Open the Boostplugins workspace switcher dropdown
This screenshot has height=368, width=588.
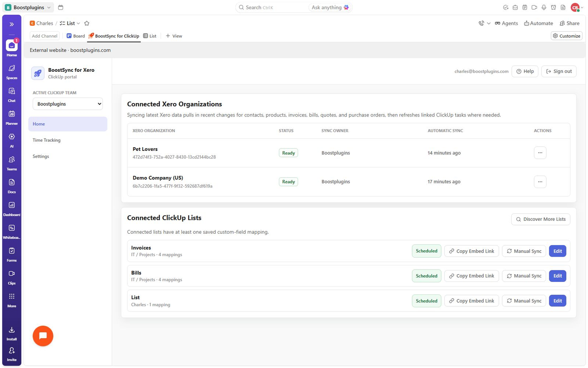pyautogui.click(x=28, y=7)
